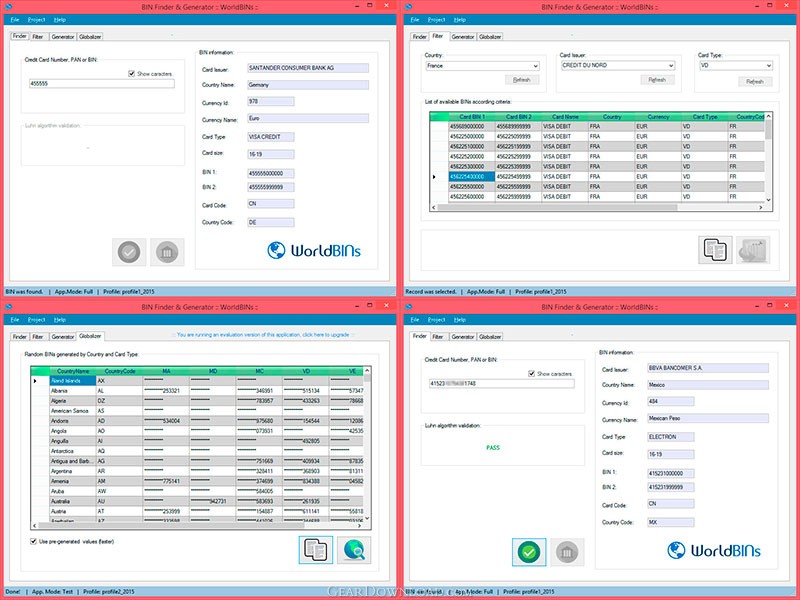The height and width of the screenshot is (600, 800).
Task: Click the CountryName column header in Globalizer table
Action: (x=73, y=371)
